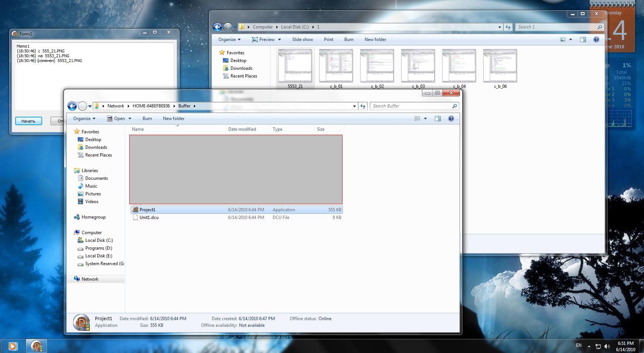Select Local Disk (C:) in navigation pane
The width and height of the screenshot is (644, 353).
[99, 240]
